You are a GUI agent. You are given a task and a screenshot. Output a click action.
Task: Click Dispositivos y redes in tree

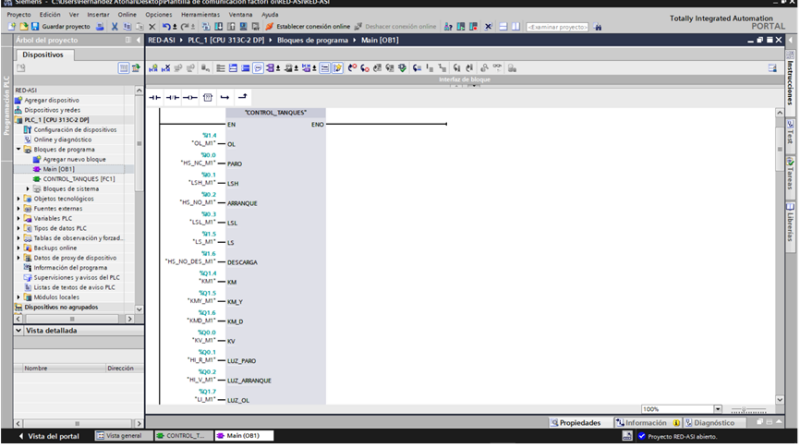52,110
